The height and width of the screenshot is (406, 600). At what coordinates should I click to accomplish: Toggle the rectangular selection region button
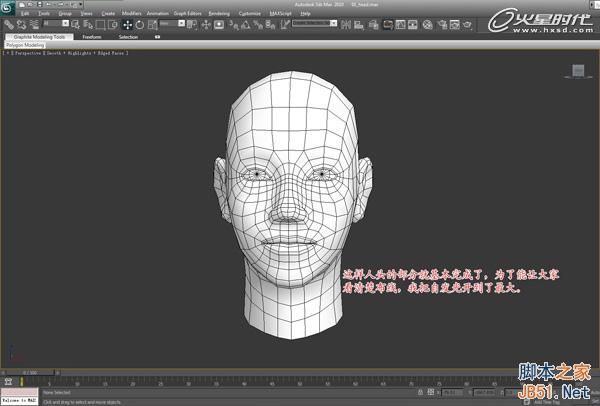pos(101,24)
